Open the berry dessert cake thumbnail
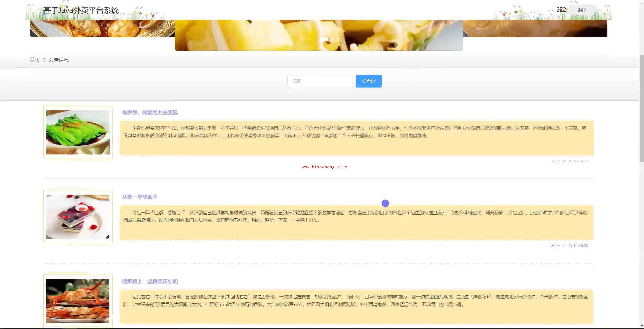Viewport: 644px width, 329px height. pyautogui.click(x=78, y=217)
